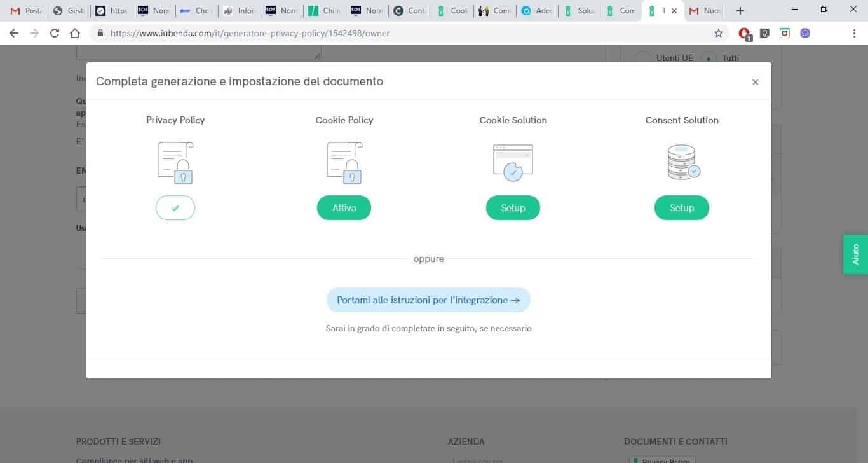View site security padlock info
The height and width of the screenshot is (463, 868).
pos(100,33)
